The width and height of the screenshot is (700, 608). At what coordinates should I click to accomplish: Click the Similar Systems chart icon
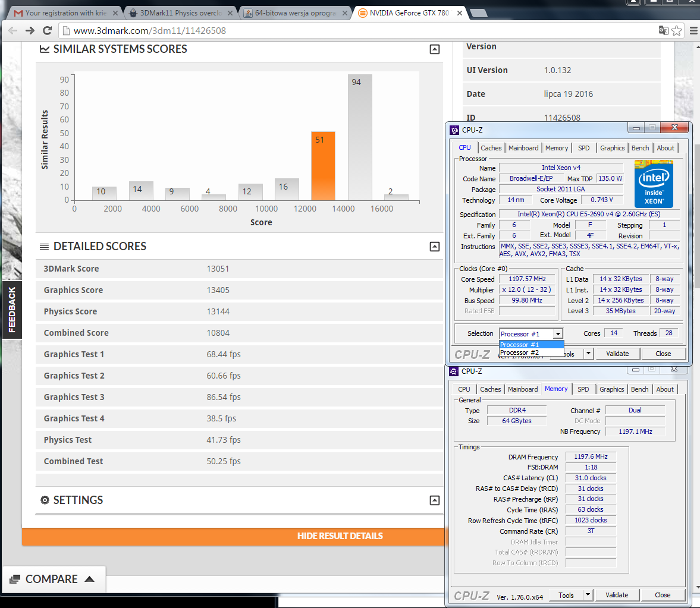(44, 49)
